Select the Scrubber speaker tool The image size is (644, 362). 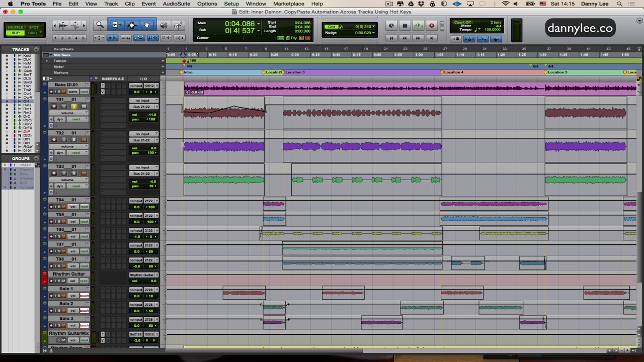pyautogui.click(x=164, y=25)
